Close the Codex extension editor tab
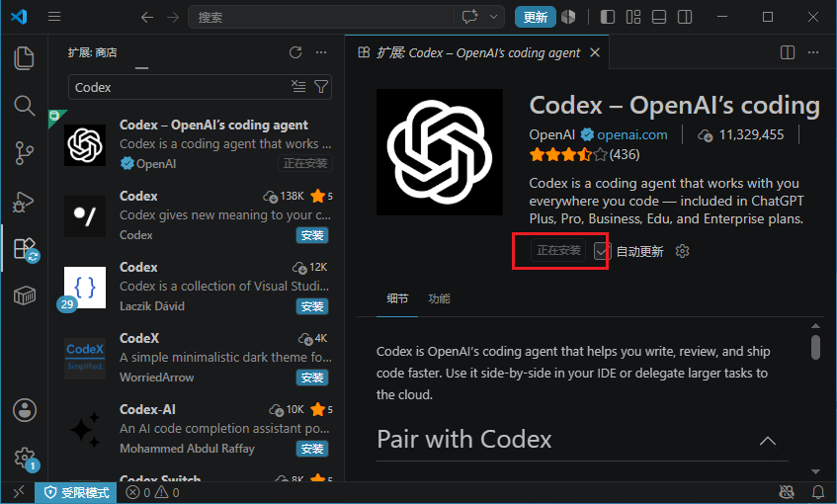The image size is (837, 504). pos(595,52)
